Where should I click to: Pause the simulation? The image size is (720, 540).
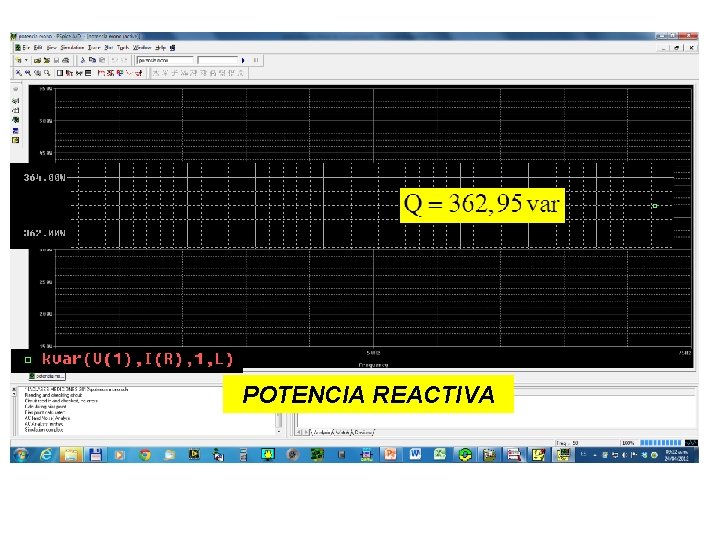pos(255,60)
